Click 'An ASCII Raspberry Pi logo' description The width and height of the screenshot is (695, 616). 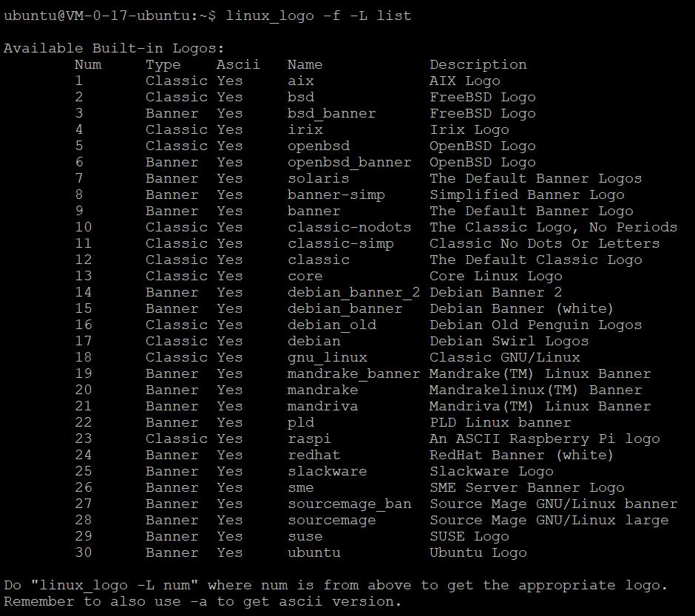click(545, 439)
